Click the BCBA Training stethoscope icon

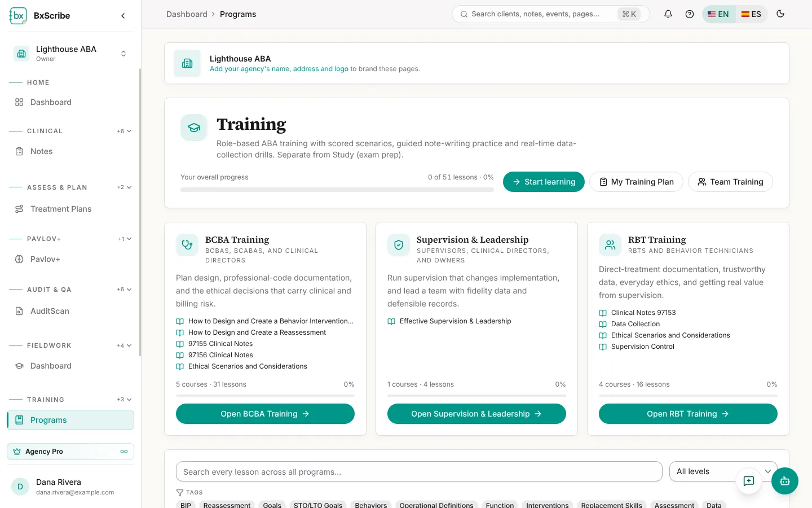[187, 245]
